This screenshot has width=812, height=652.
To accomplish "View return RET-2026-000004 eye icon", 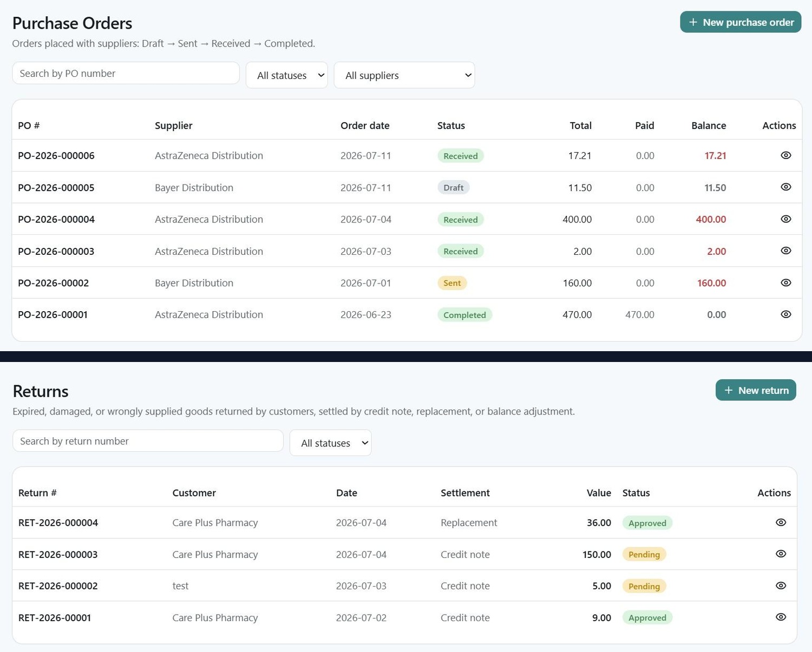I will point(781,522).
